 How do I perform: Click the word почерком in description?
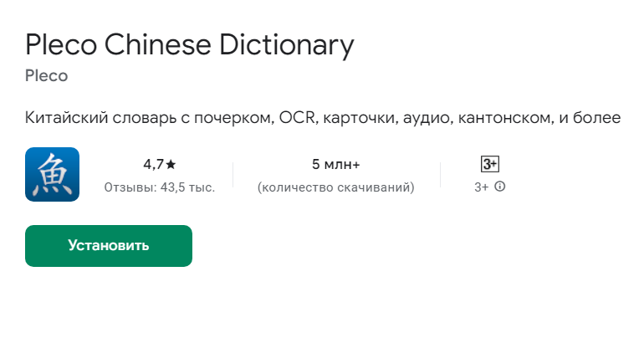point(231,118)
